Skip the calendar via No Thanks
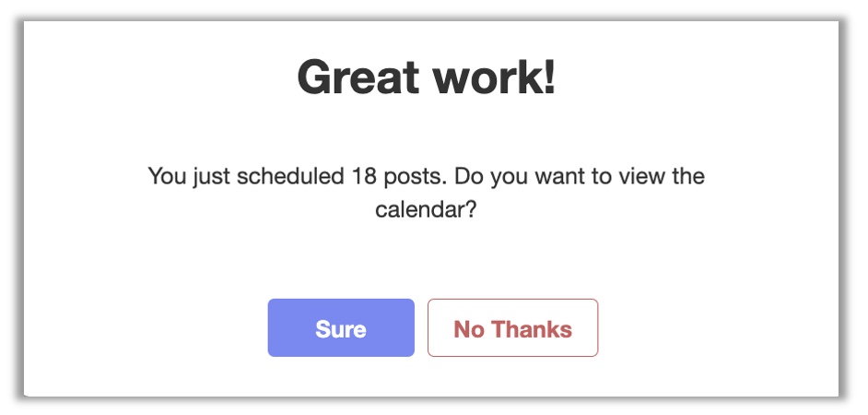Screen dimensions: 868x415 [x=512, y=328]
